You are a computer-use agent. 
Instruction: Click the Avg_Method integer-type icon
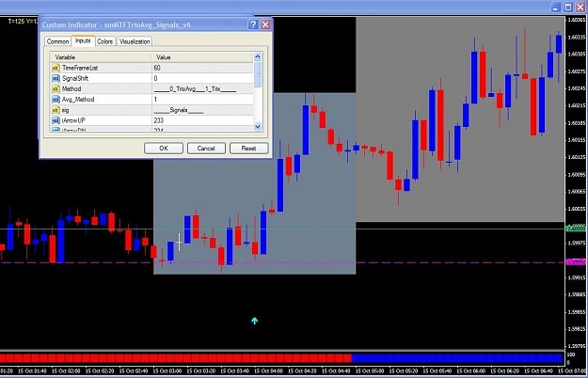point(56,100)
